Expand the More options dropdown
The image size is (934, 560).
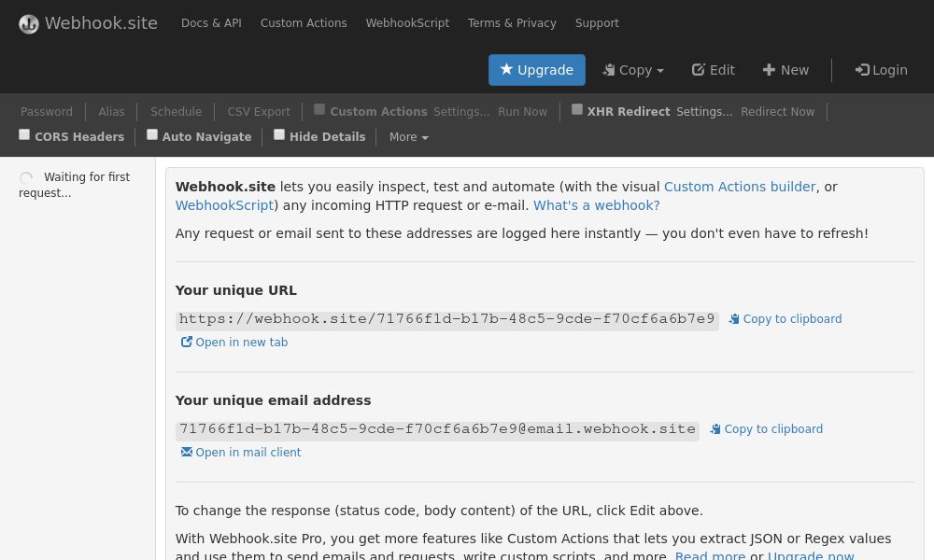click(x=408, y=137)
